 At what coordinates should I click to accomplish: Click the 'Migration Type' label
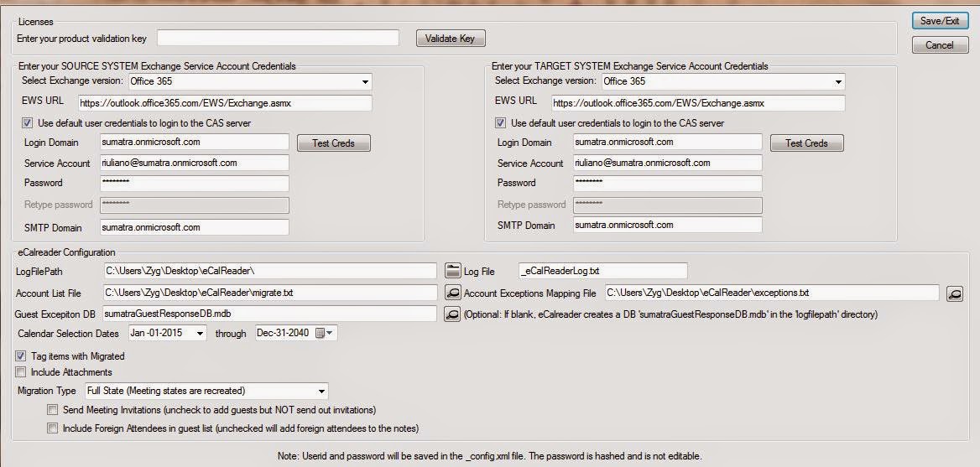coord(46,391)
